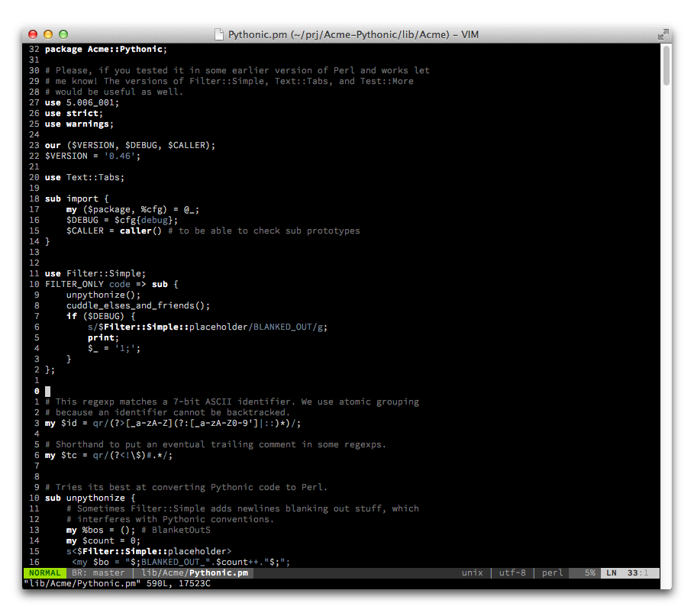Click the 'use warnings;' line

pos(79,124)
